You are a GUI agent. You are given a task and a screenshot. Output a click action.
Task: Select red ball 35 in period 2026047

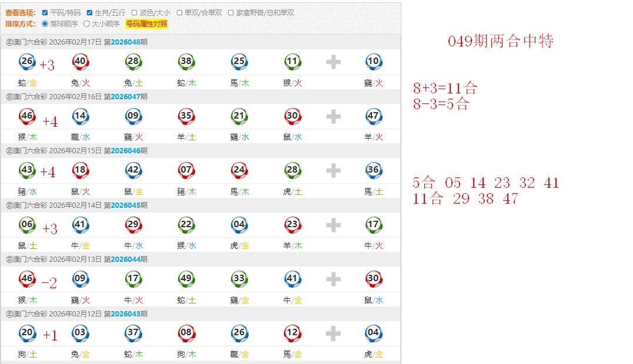point(186,116)
